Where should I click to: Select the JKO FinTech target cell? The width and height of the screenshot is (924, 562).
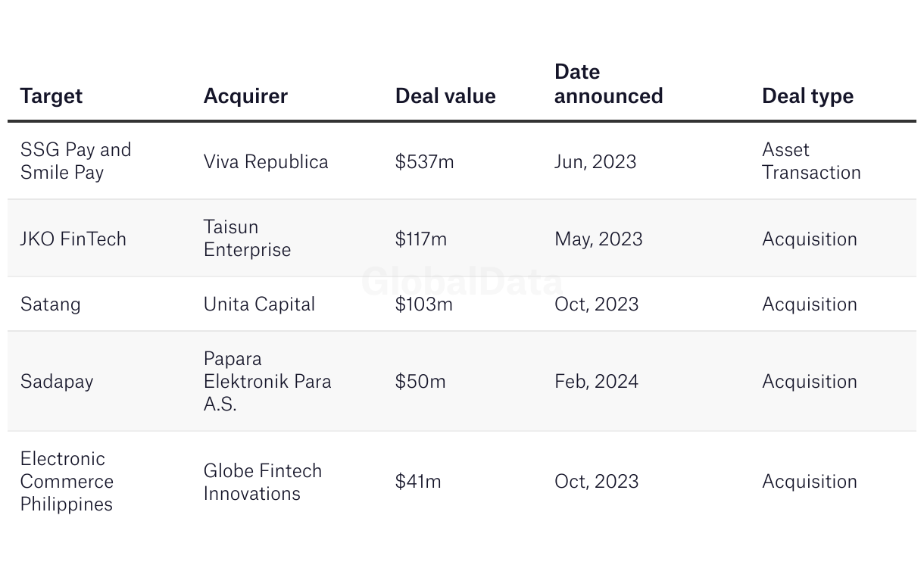(x=73, y=239)
